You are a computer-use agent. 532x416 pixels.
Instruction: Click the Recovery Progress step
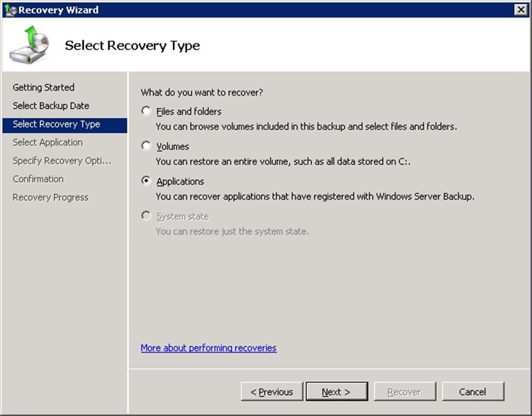51,198
